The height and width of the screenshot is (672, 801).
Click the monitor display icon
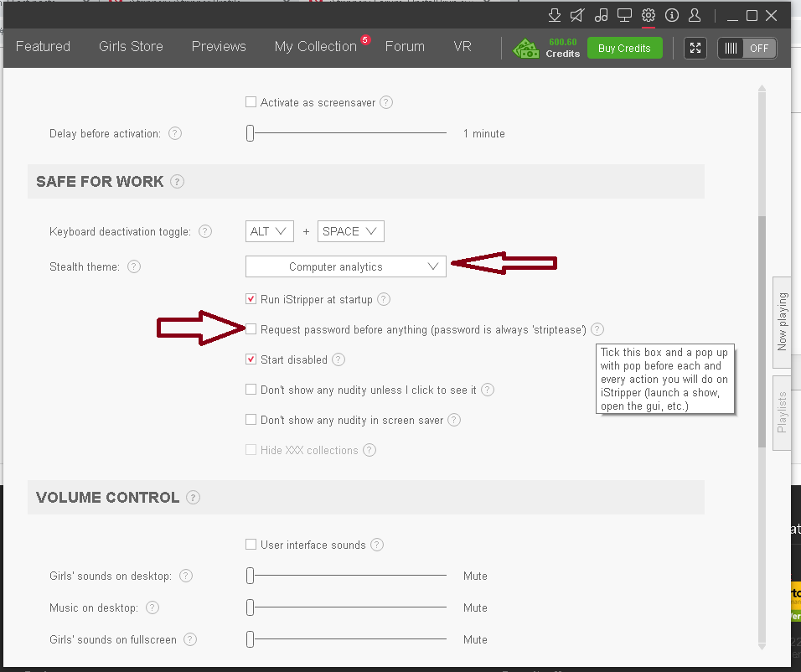click(625, 15)
